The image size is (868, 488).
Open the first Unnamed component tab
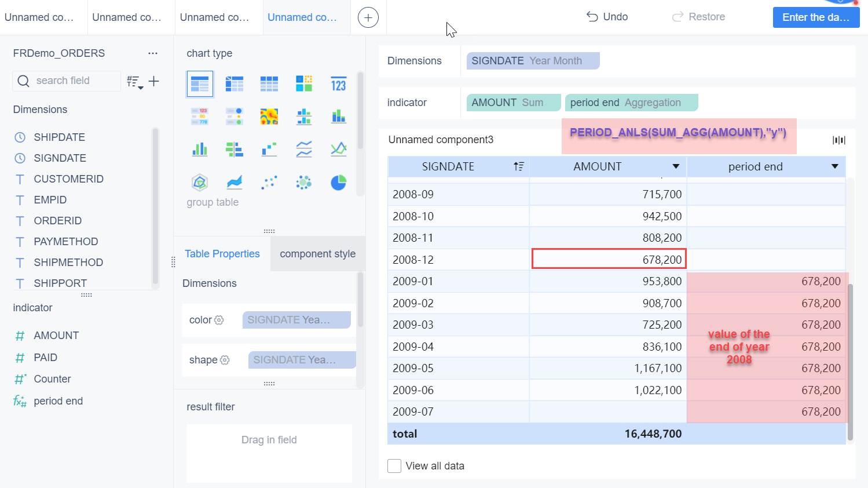(39, 17)
